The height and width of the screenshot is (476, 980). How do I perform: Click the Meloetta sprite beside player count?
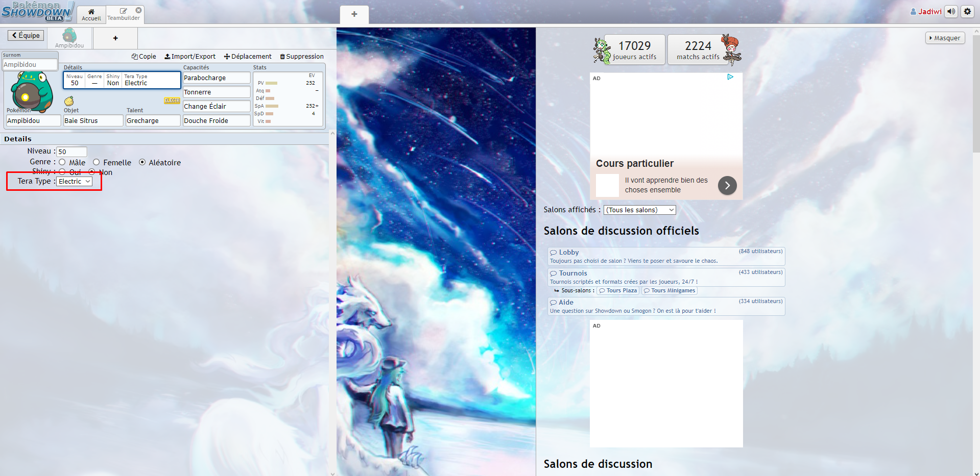click(602, 51)
